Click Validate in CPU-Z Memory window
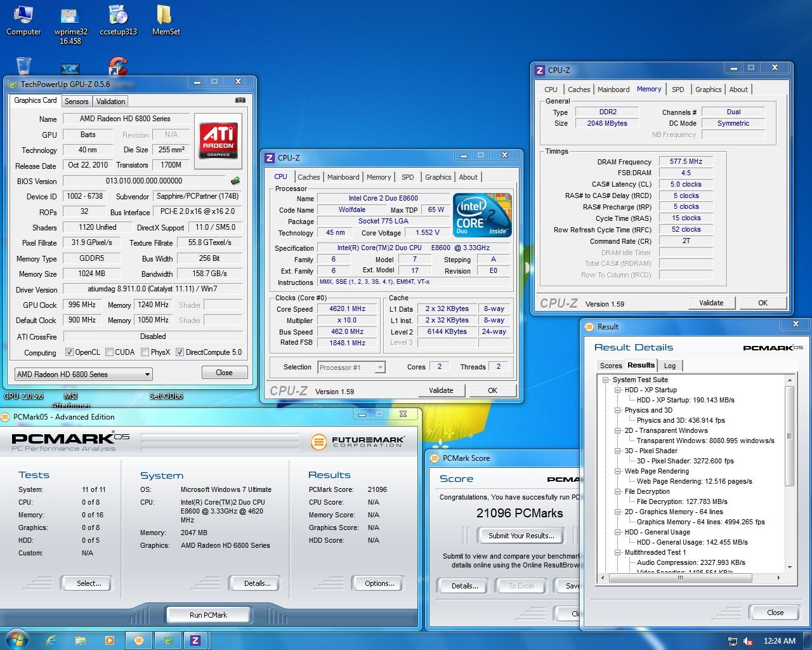 coord(711,303)
